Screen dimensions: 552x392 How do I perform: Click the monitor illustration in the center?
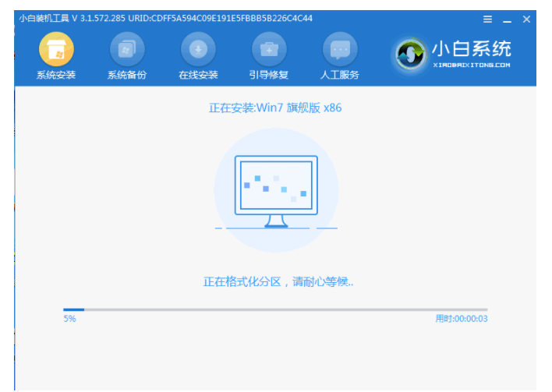tap(276, 191)
